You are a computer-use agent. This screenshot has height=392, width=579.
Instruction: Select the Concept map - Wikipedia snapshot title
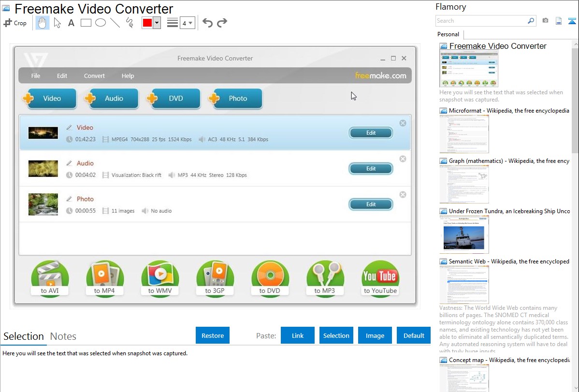tap(509, 360)
